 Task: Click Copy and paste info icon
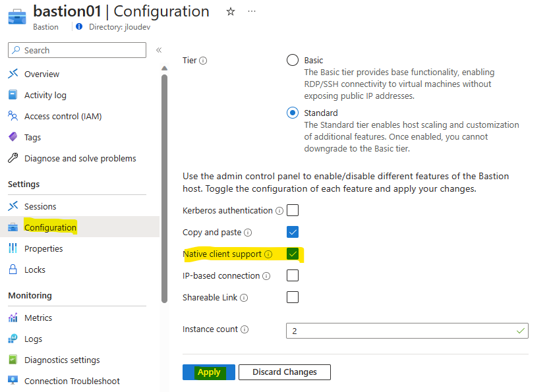point(248,233)
